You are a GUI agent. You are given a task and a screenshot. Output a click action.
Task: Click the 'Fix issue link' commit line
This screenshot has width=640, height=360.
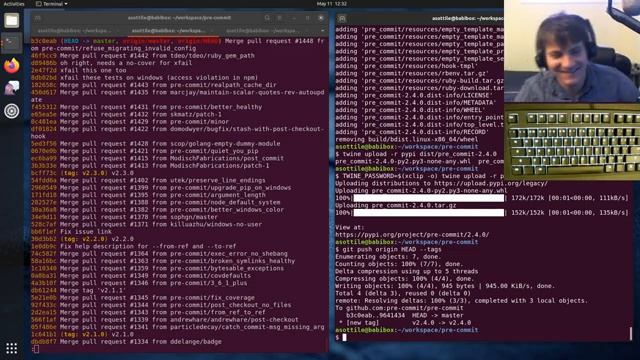pos(71,232)
